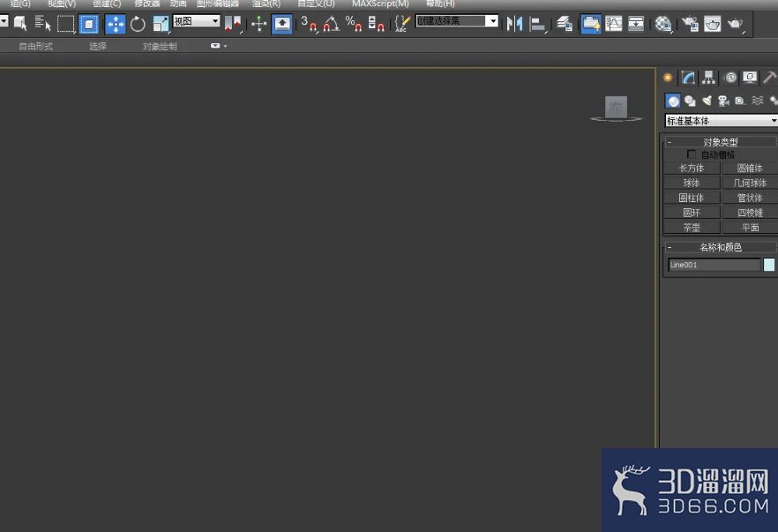
Task: Open the Curve Editor
Action: tap(614, 23)
